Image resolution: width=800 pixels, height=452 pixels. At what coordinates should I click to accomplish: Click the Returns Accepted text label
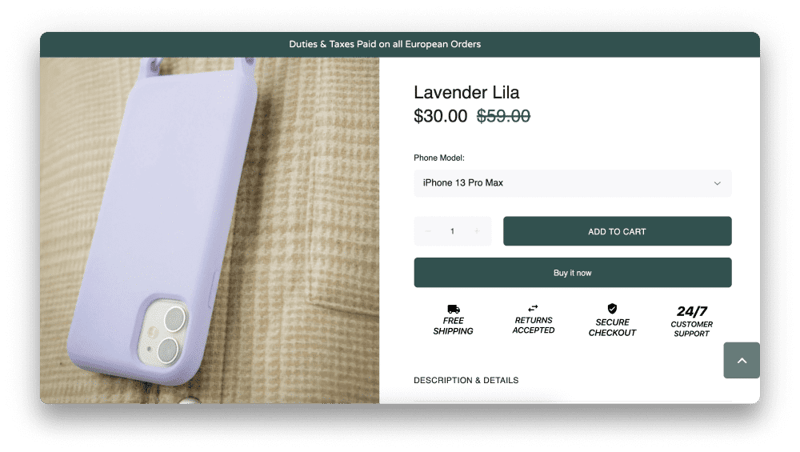pyautogui.click(x=533, y=325)
